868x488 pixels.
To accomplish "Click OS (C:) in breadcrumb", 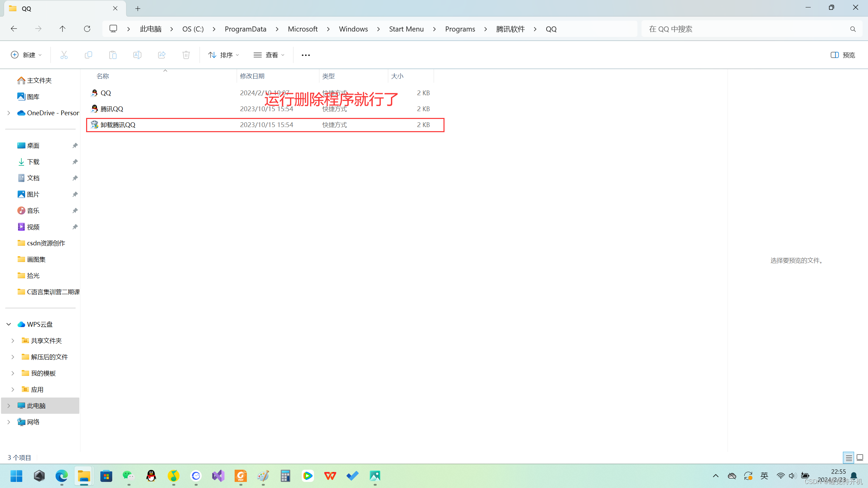I will (193, 29).
